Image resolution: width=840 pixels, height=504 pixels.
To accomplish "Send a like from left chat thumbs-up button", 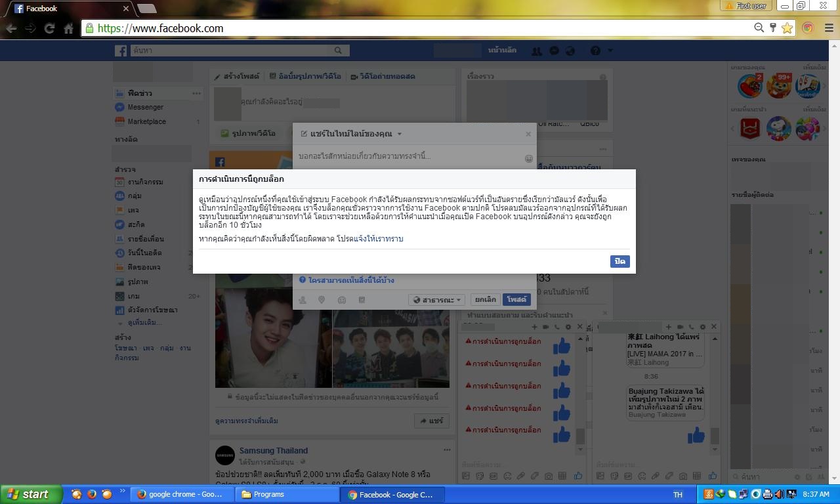I will click(578, 476).
